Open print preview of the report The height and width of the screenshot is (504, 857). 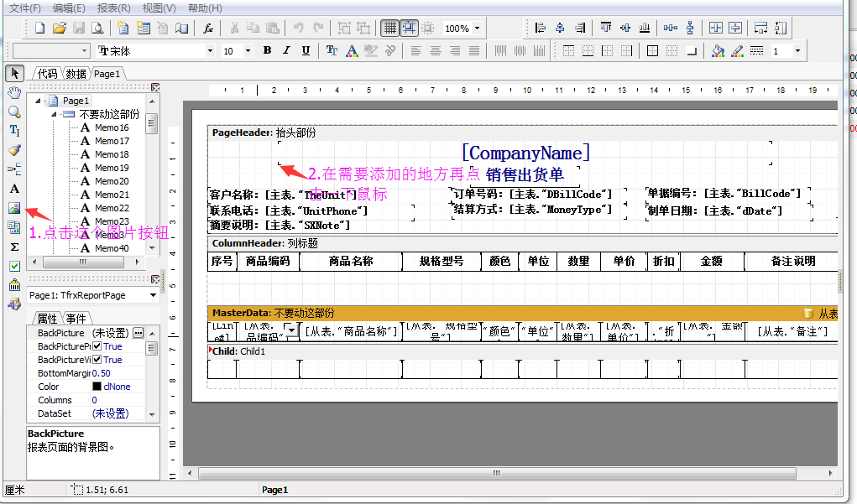(97, 28)
